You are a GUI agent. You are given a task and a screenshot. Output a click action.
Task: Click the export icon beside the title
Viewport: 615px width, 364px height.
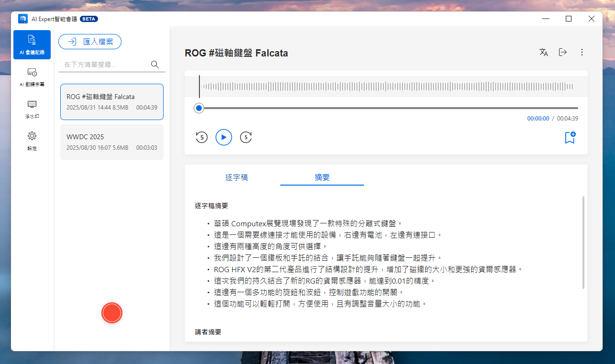coord(563,53)
